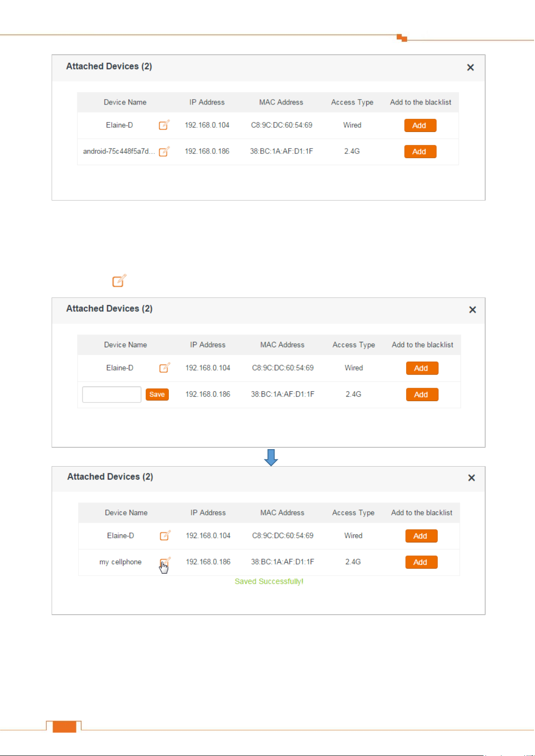The image size is (535, 756).
Task: Edit Elaine-D name in bottom dialog
Action: [x=166, y=535]
